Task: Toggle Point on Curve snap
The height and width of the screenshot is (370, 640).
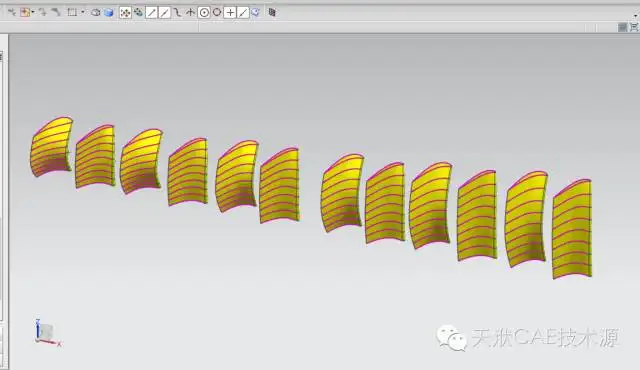Action: pos(243,13)
